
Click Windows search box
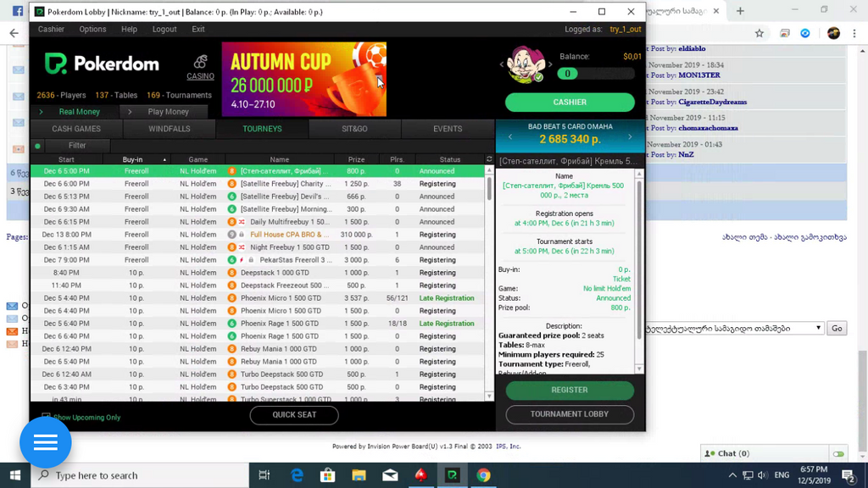pyautogui.click(x=140, y=475)
